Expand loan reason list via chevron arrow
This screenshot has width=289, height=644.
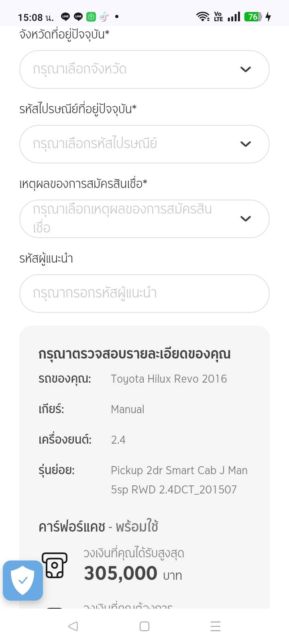246,219
